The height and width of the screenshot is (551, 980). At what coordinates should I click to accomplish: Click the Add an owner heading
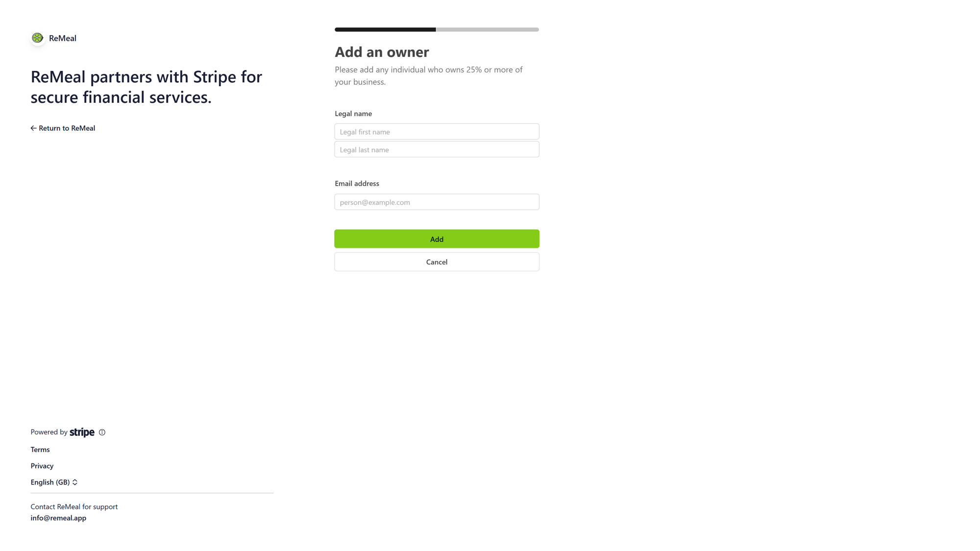(382, 52)
